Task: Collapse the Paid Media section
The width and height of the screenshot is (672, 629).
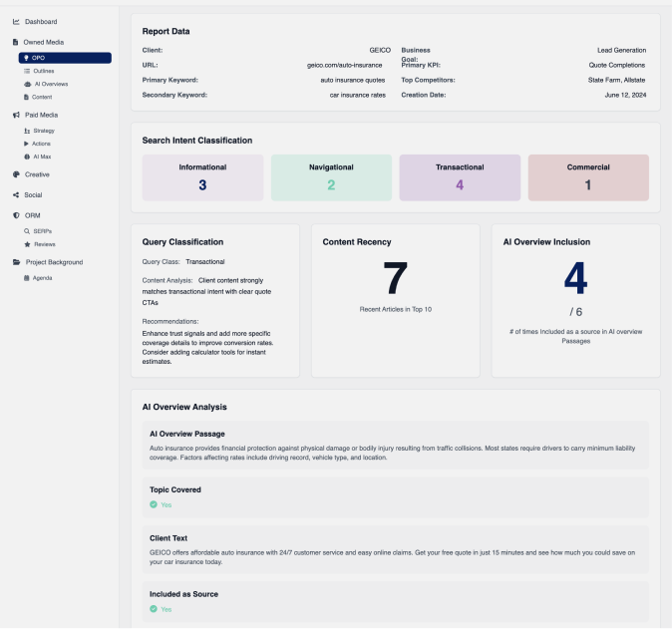Action: pyautogui.click(x=41, y=116)
